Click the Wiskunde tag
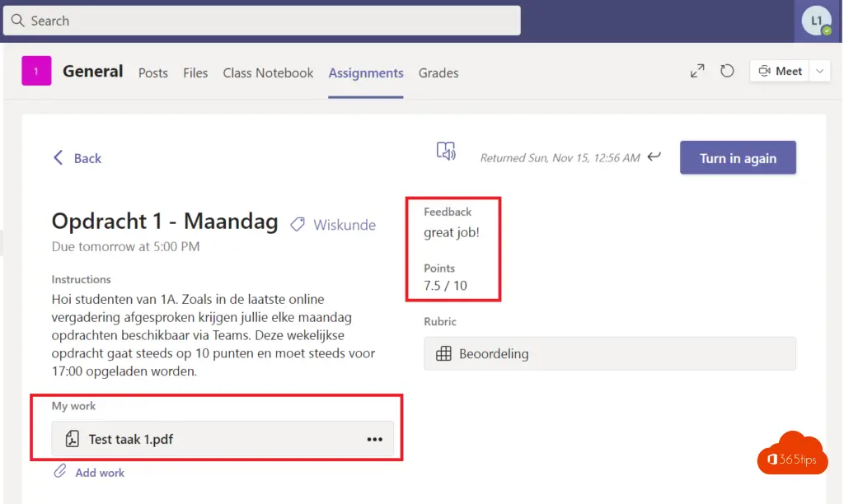This screenshot has width=844, height=504. [x=333, y=225]
